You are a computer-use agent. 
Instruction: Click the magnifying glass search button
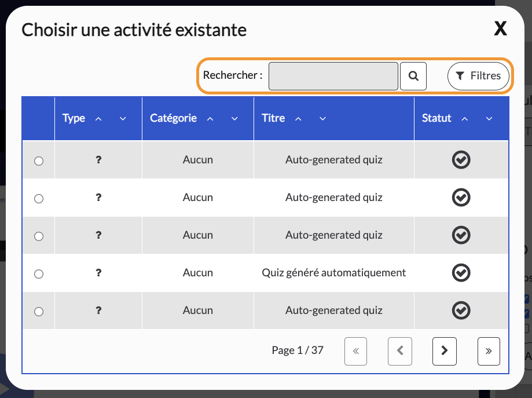pos(413,76)
